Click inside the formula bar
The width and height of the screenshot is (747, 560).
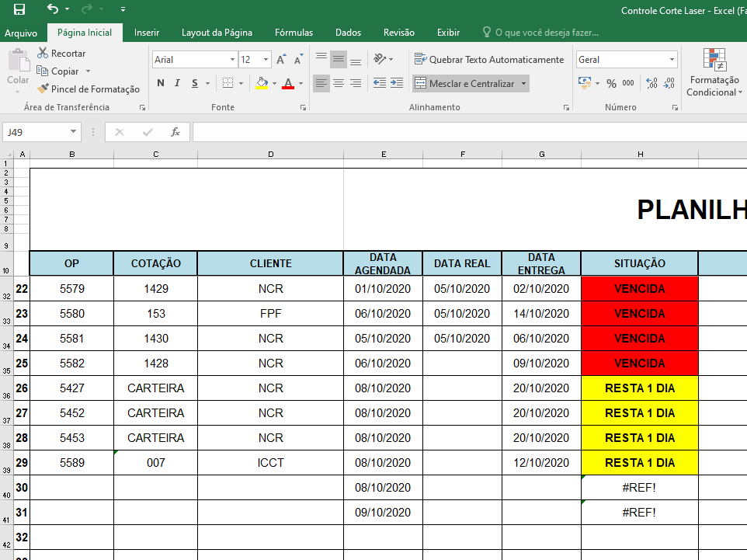click(x=469, y=132)
